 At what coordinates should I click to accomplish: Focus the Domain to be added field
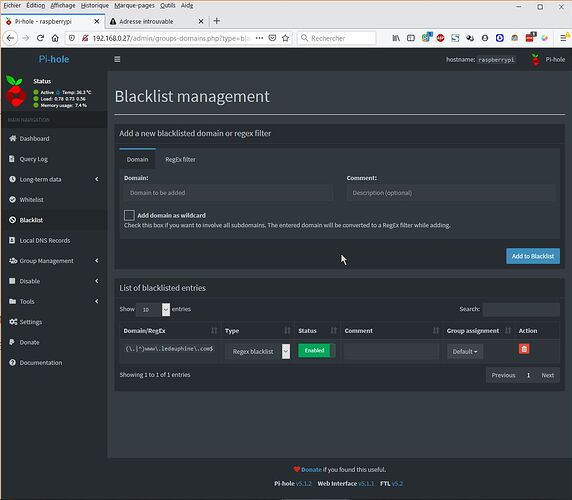coord(228,193)
